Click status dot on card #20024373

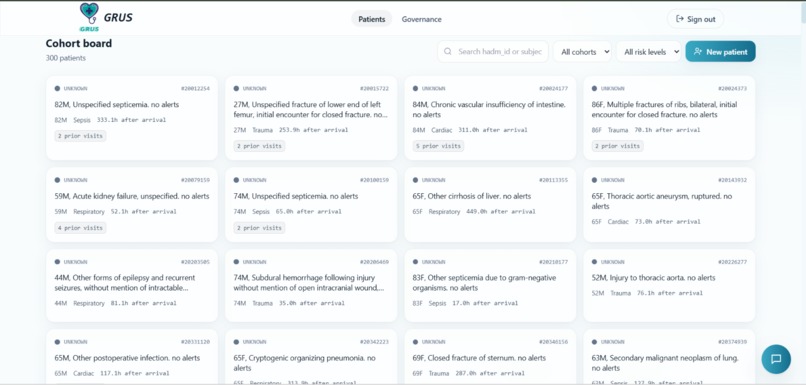(594, 88)
